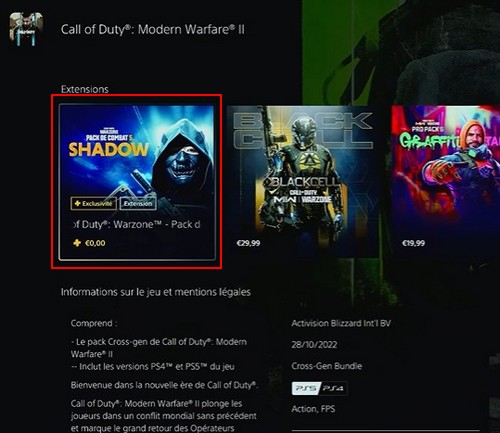The height and width of the screenshot is (433, 500).
Task: Click the Cross-Gen Bundle label
Action: 327,366
